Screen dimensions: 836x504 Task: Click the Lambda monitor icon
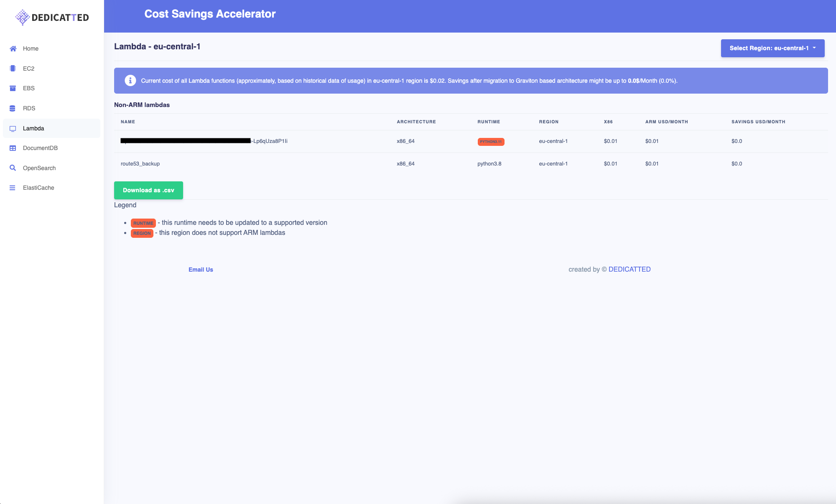13,128
